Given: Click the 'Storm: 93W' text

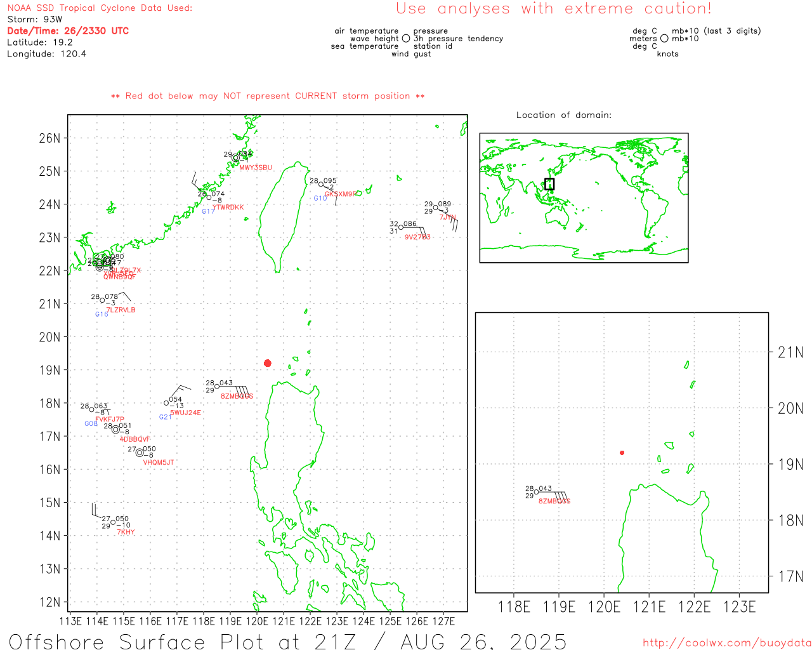Looking at the screenshot, I should (35, 19).
